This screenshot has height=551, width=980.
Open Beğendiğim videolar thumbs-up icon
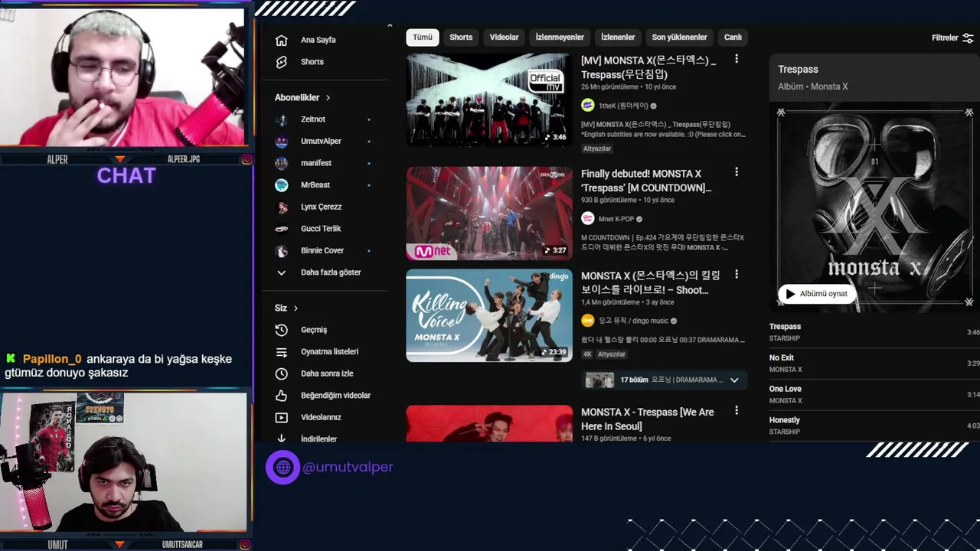point(282,396)
